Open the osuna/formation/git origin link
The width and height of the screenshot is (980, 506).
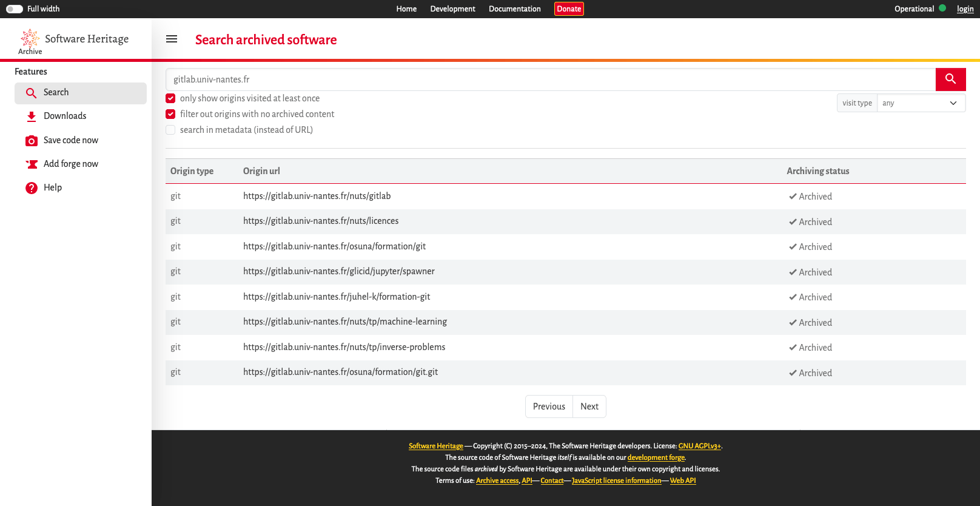[x=334, y=246]
